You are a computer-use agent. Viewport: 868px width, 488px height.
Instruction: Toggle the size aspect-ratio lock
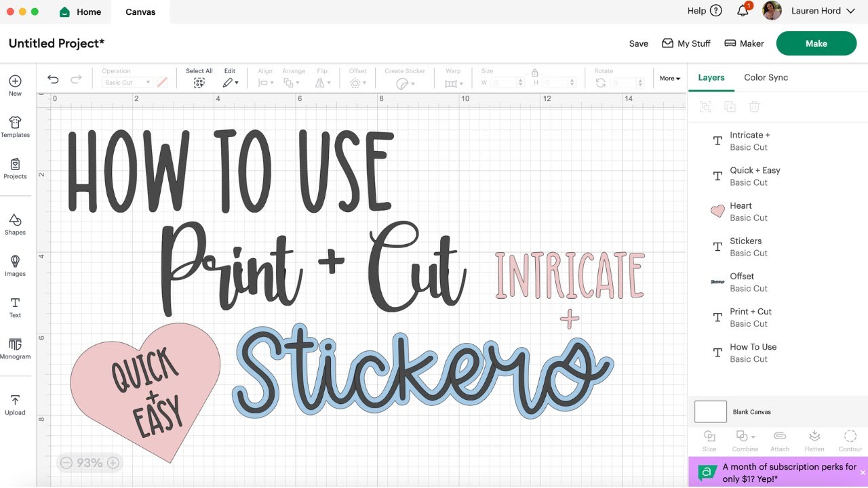pos(535,72)
